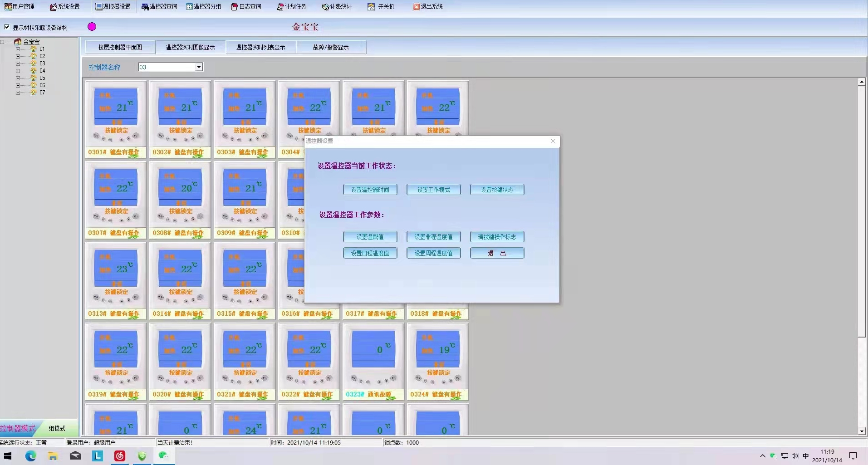The width and height of the screenshot is (868, 465).
Task: Switch to the 温控器实时列表显示 tab
Action: 260,47
